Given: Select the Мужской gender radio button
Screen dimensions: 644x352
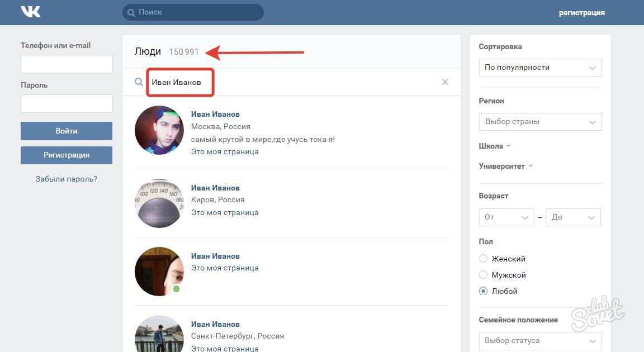Looking at the screenshot, I should click(x=484, y=275).
